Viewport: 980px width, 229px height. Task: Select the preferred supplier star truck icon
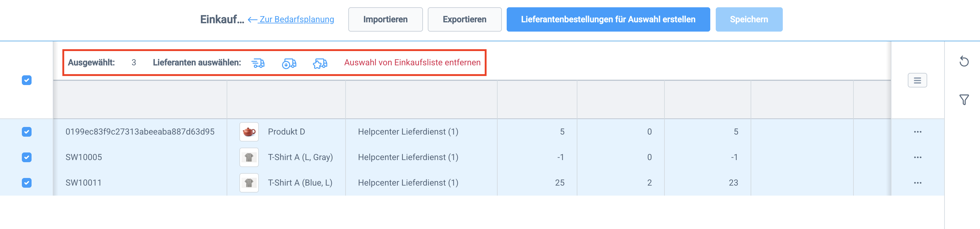click(x=320, y=63)
